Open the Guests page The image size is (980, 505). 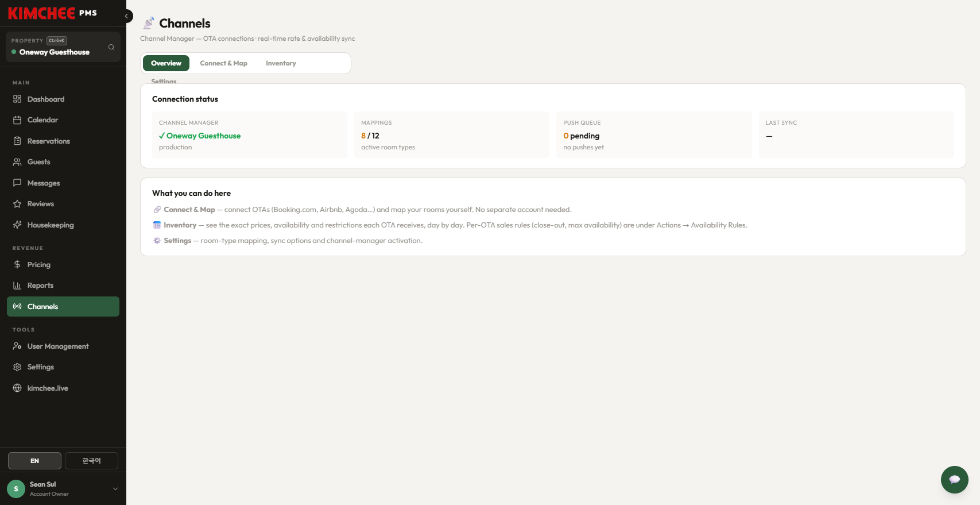[x=63, y=162]
